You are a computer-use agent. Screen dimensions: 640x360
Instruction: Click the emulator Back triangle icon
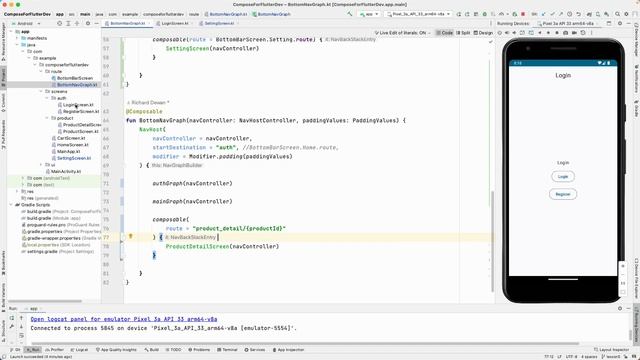(x=540, y=33)
